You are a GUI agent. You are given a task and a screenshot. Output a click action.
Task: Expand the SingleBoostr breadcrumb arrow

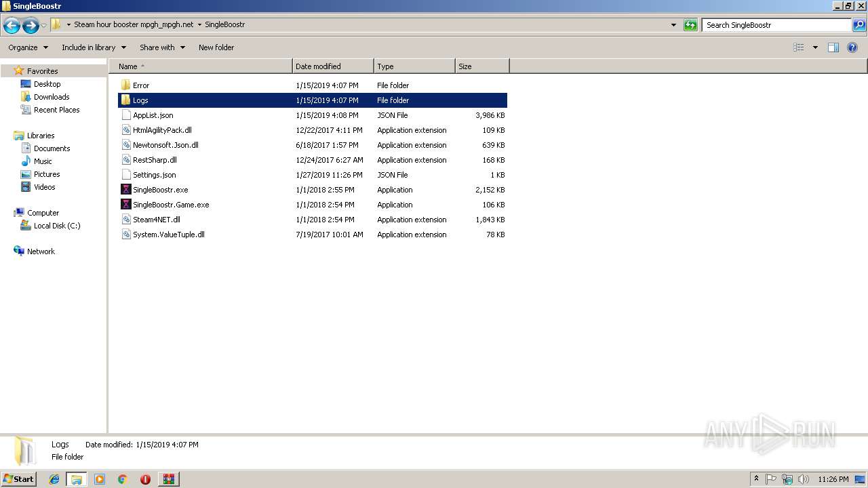pos(199,24)
